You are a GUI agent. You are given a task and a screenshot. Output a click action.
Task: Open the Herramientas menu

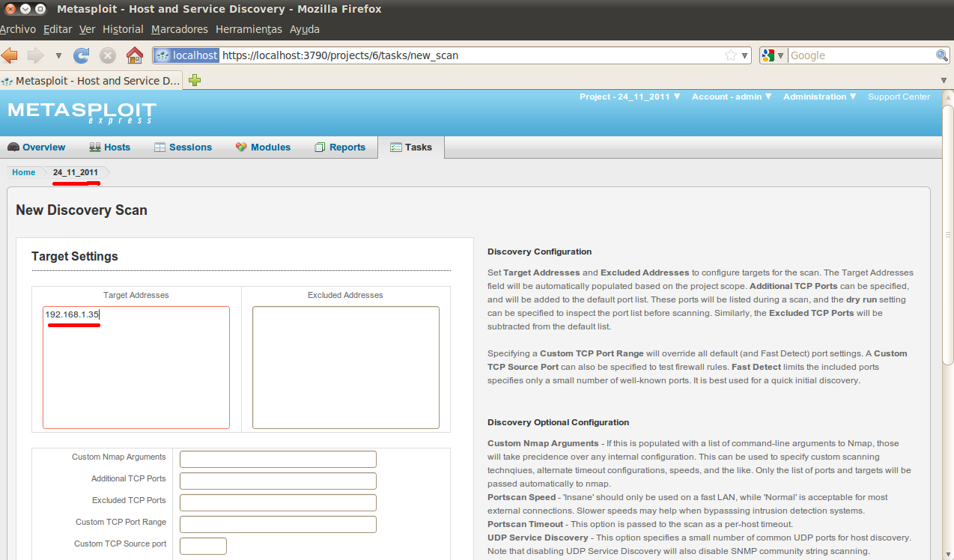(248, 29)
